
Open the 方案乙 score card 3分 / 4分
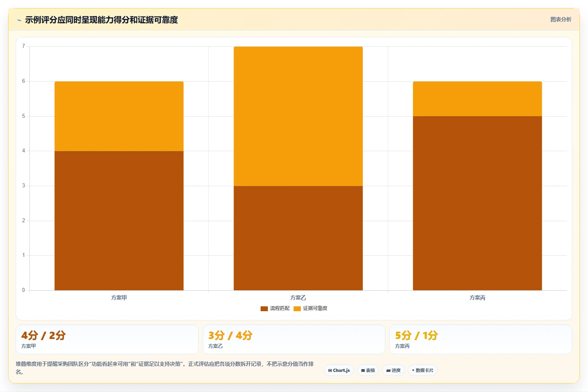coord(294,339)
